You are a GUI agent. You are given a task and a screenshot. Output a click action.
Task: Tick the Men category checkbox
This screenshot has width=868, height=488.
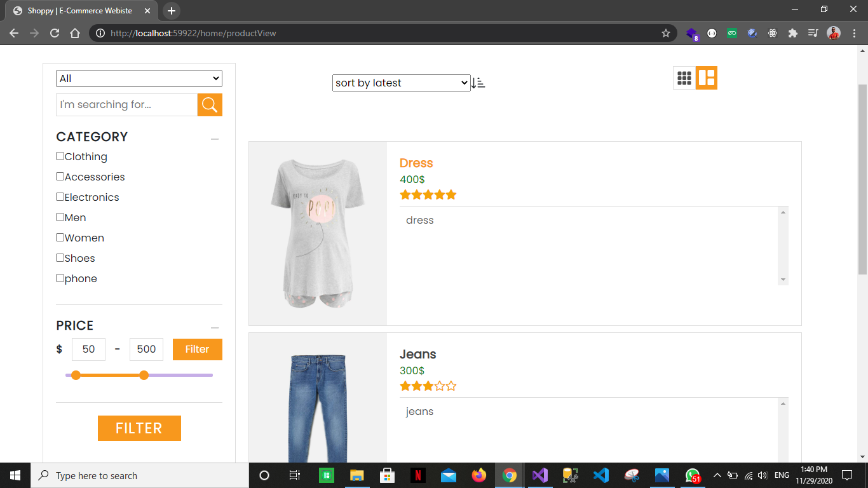coord(60,217)
